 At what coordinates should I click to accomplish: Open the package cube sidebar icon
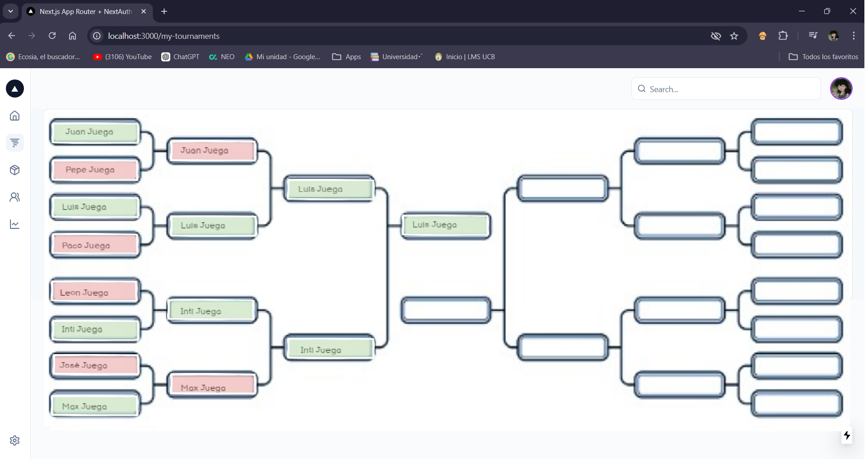tap(15, 170)
